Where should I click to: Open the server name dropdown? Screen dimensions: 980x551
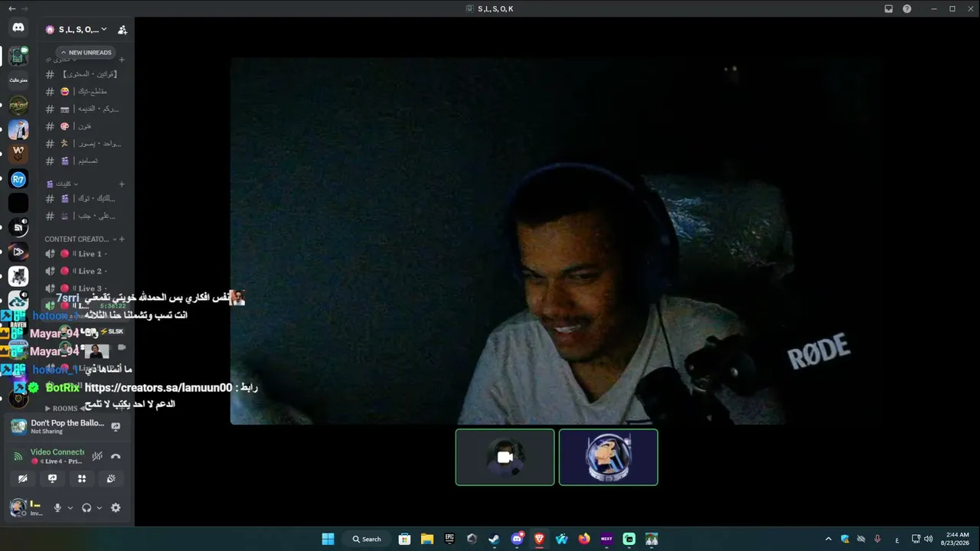(76, 30)
